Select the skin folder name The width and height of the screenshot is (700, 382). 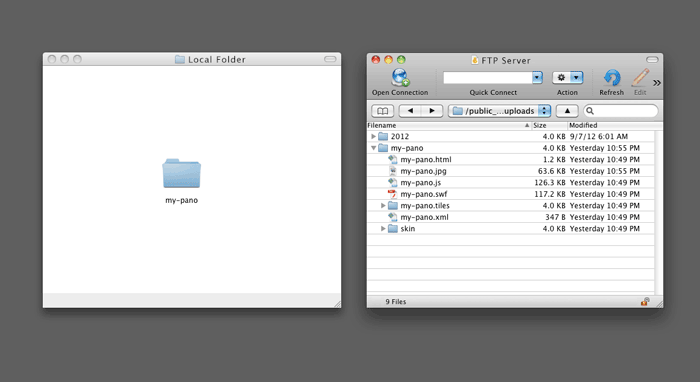tap(408, 229)
